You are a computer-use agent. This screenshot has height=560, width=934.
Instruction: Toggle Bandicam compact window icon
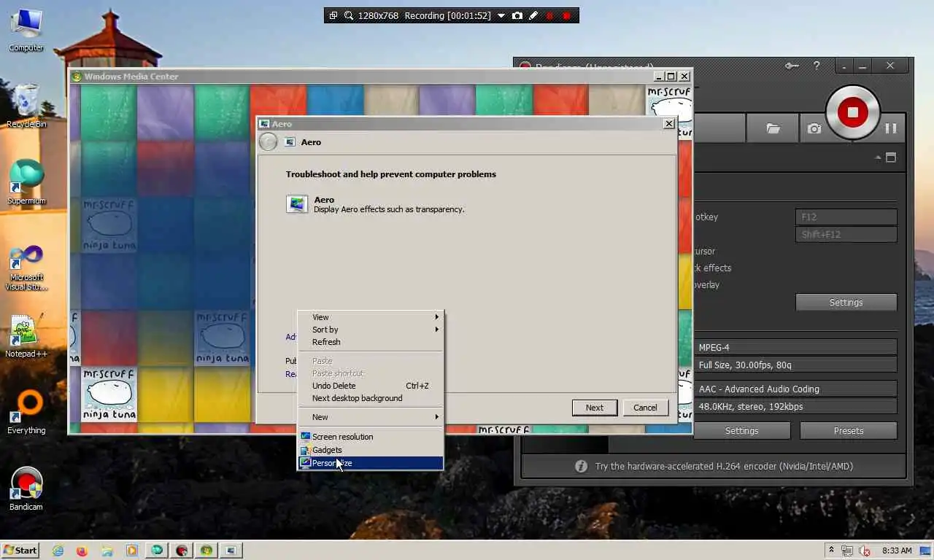891,157
